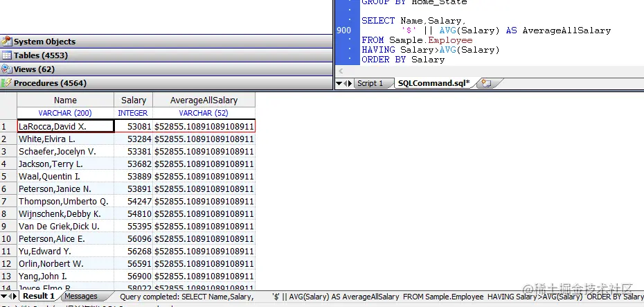Image resolution: width=644 pixels, height=307 pixels.
Task: Open the new script tab icon
Action: 486,83
